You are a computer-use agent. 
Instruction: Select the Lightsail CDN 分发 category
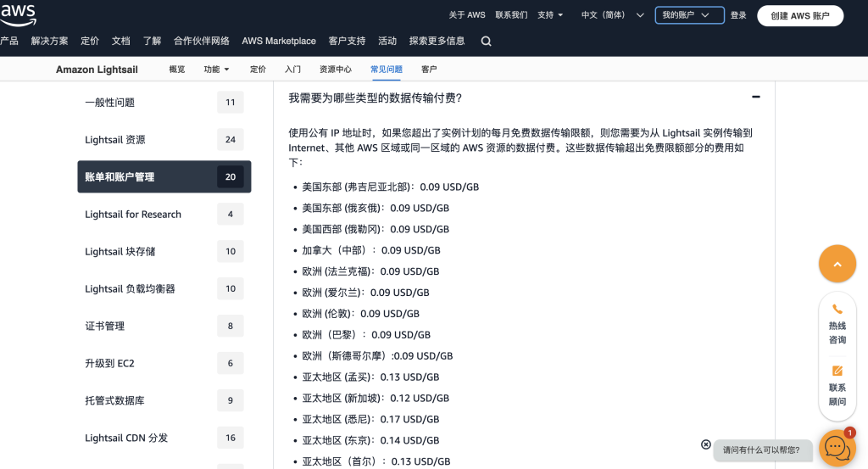164,438
